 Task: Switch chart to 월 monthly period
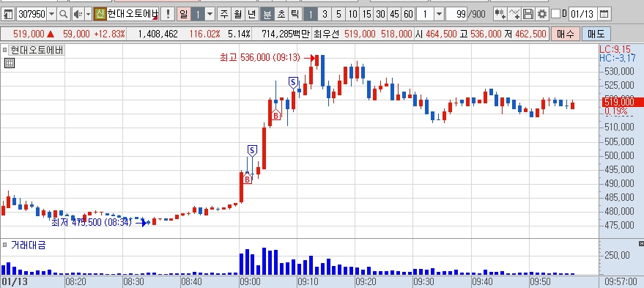238,15
